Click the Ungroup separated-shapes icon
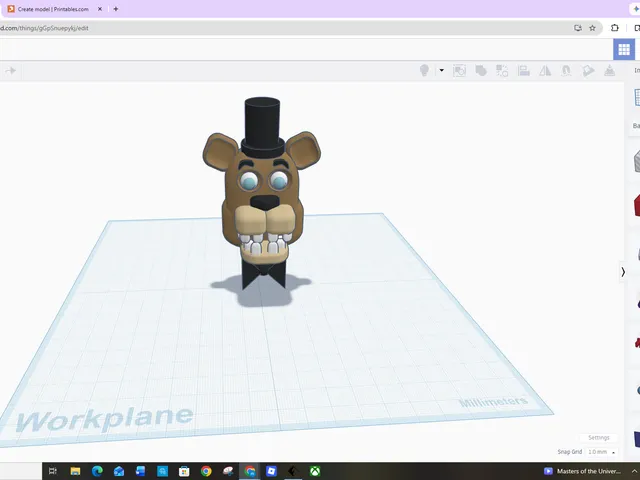The width and height of the screenshot is (640, 480). pos(502,71)
